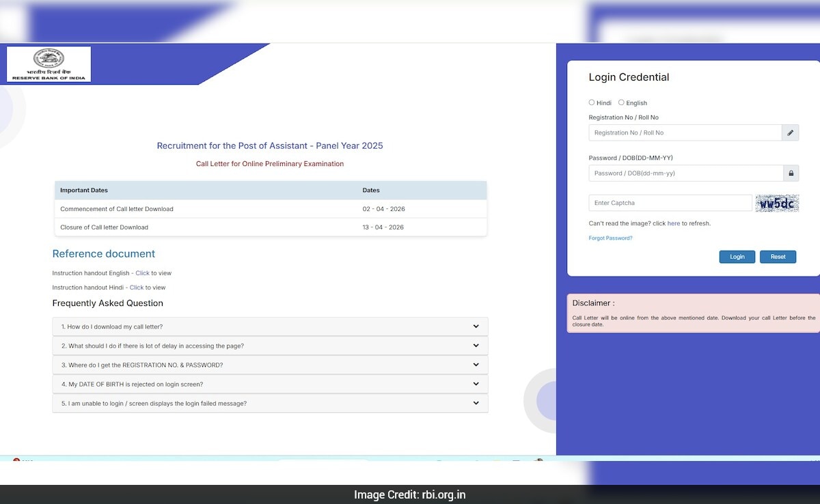820x504 pixels.
Task: Click the Registration No / Roll No input field
Action: tap(683, 132)
